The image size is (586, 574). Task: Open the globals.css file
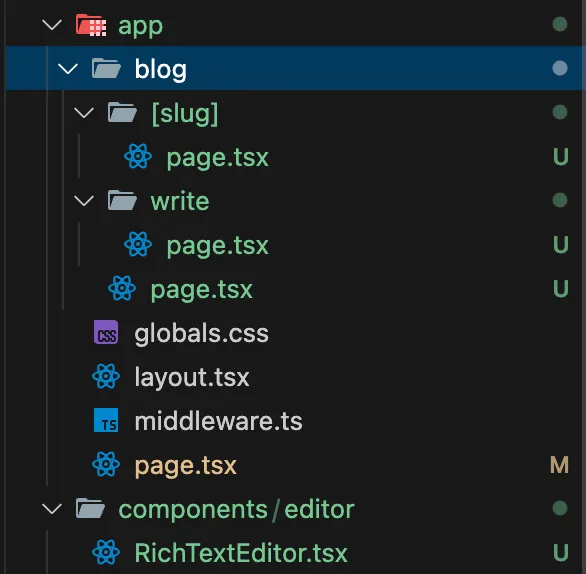tap(202, 333)
